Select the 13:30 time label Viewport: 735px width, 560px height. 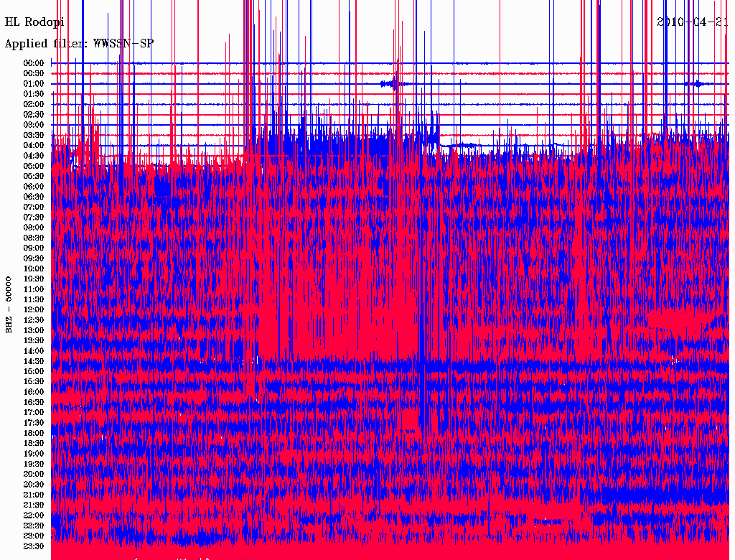tap(34, 340)
